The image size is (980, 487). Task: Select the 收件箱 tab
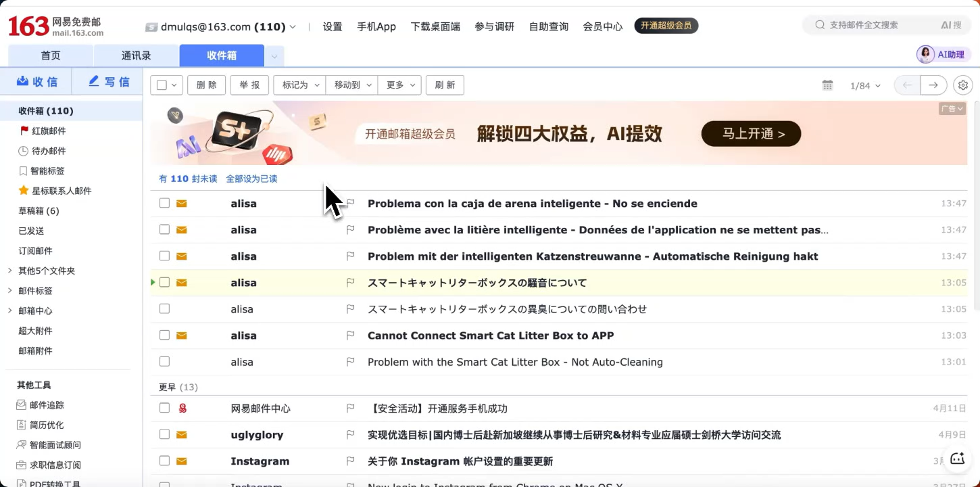[x=222, y=55]
